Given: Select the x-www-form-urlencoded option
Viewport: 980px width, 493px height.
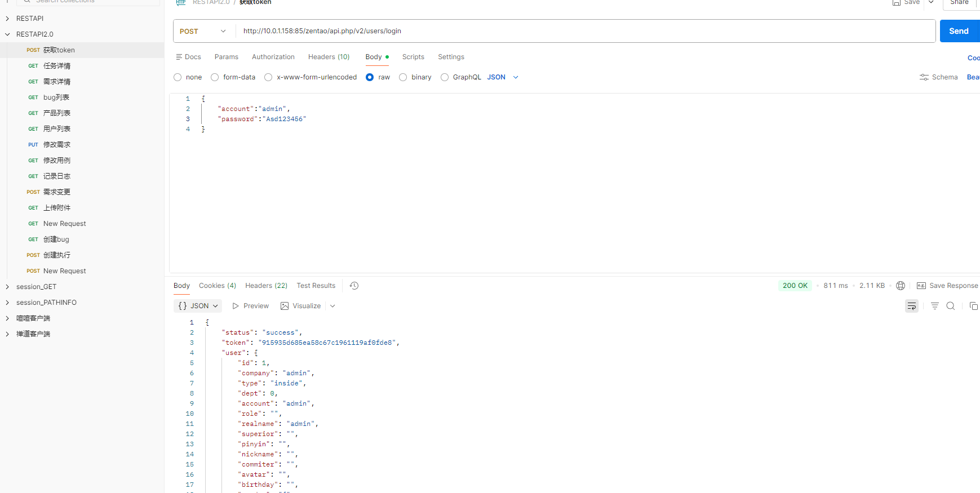Looking at the screenshot, I should 268,77.
